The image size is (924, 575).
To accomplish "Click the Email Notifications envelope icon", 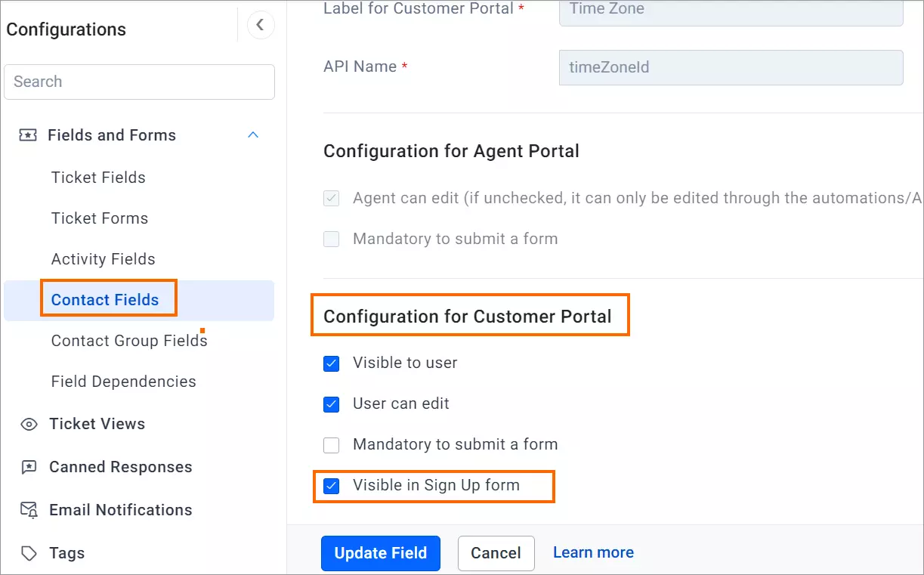I will [x=29, y=510].
